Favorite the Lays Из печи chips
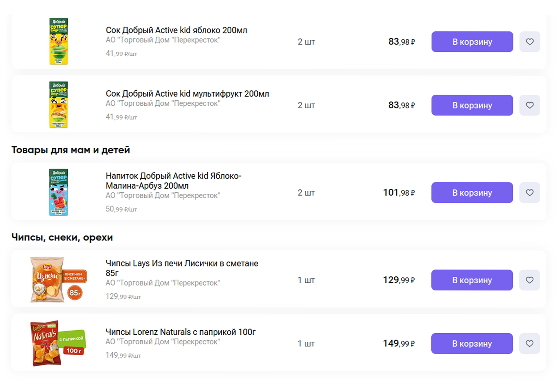The height and width of the screenshot is (392, 558). click(529, 280)
